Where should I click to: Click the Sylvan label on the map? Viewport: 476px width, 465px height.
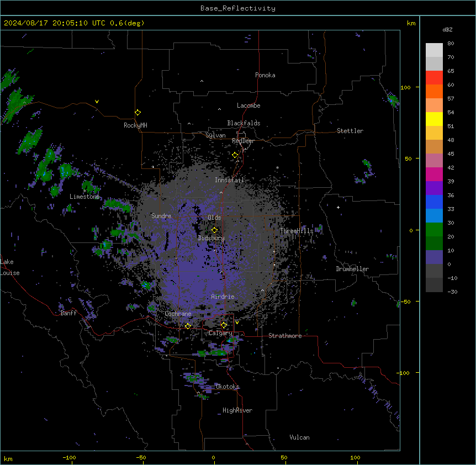tap(215, 135)
